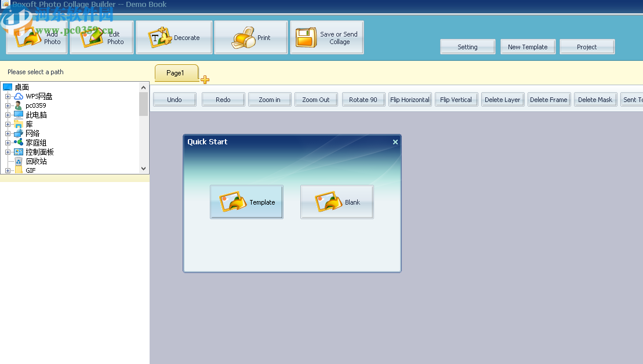Viewport: 643px width, 364px height.
Task: Add a new page with the plus icon
Action: (x=205, y=79)
